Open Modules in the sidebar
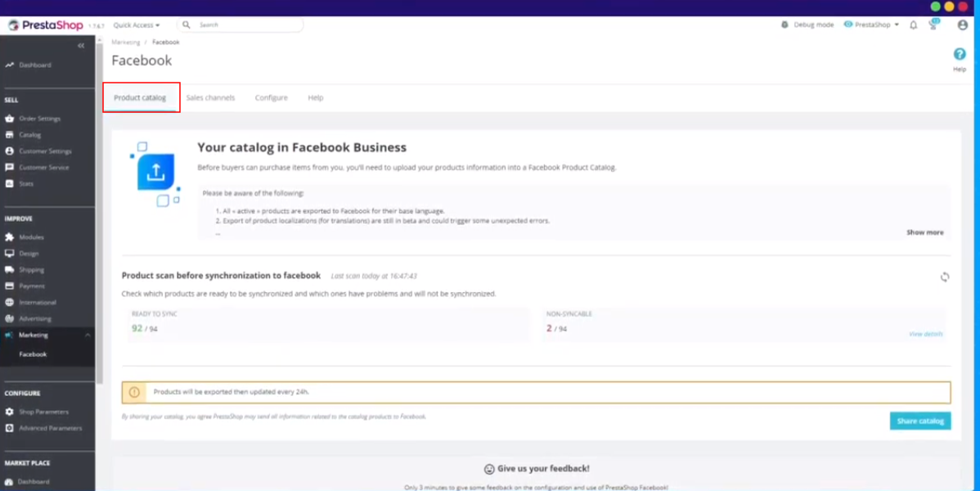980x491 pixels. pos(31,237)
